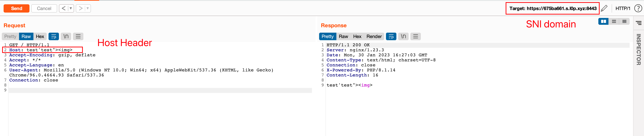Click the Date response header line
The image size is (644, 136).
point(377,55)
